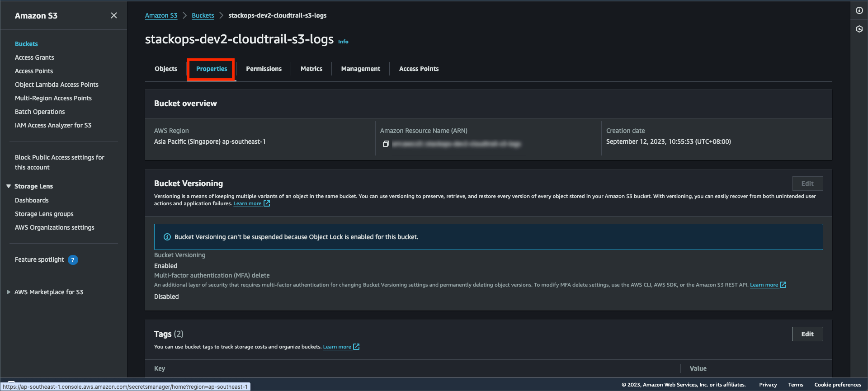The height and width of the screenshot is (391, 868).
Task: Open AWS Organizations settings
Action: [x=55, y=227]
